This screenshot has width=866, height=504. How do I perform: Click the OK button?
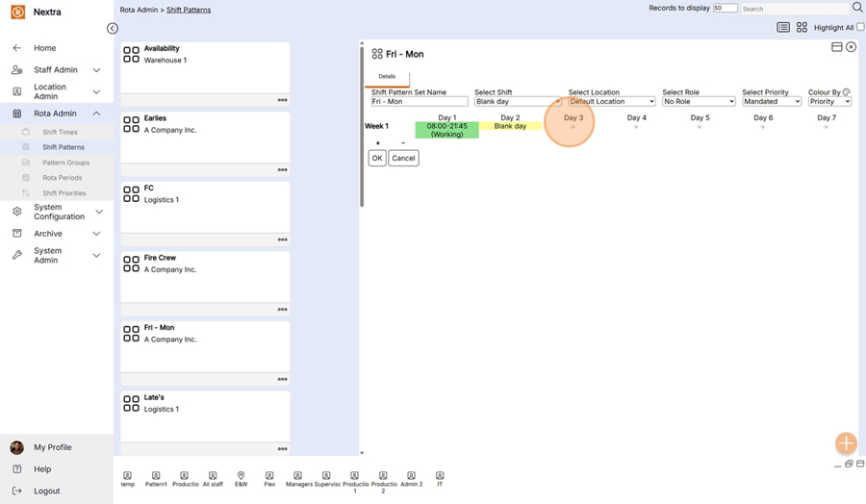[x=377, y=158]
